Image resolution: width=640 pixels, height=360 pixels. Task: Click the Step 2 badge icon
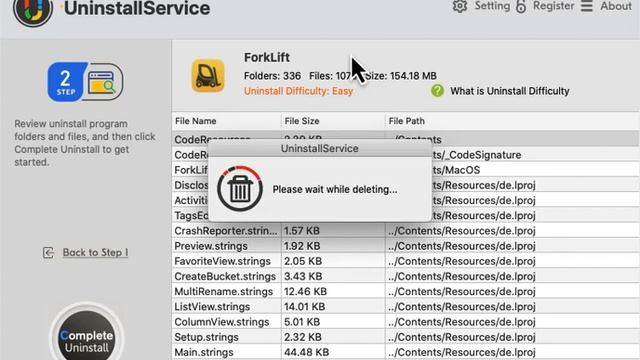click(x=85, y=81)
